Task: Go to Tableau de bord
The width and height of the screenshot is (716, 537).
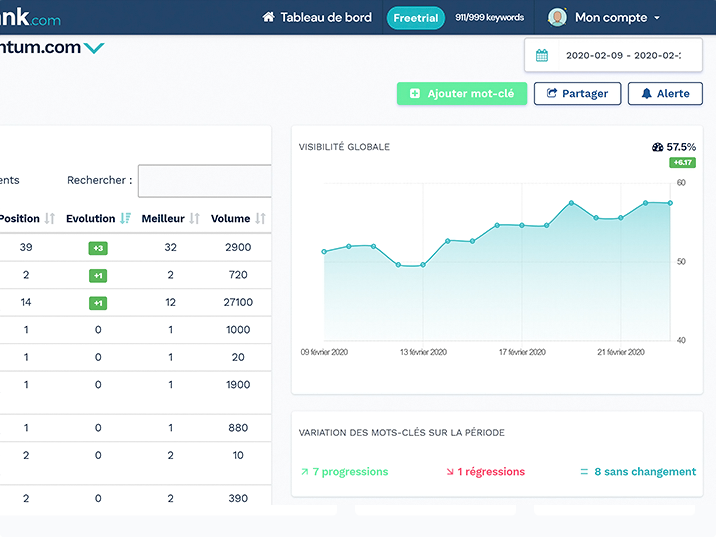Action: click(x=326, y=18)
